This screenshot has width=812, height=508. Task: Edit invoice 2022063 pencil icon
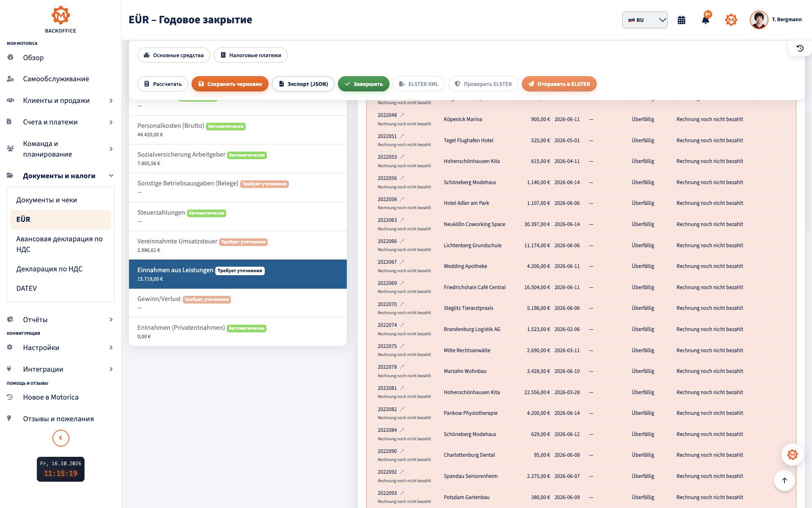tap(402, 220)
